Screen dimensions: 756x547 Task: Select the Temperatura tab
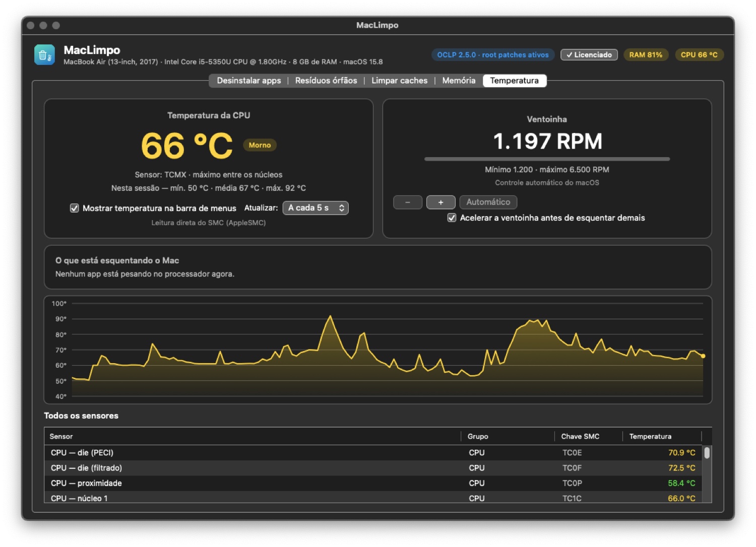[515, 81]
